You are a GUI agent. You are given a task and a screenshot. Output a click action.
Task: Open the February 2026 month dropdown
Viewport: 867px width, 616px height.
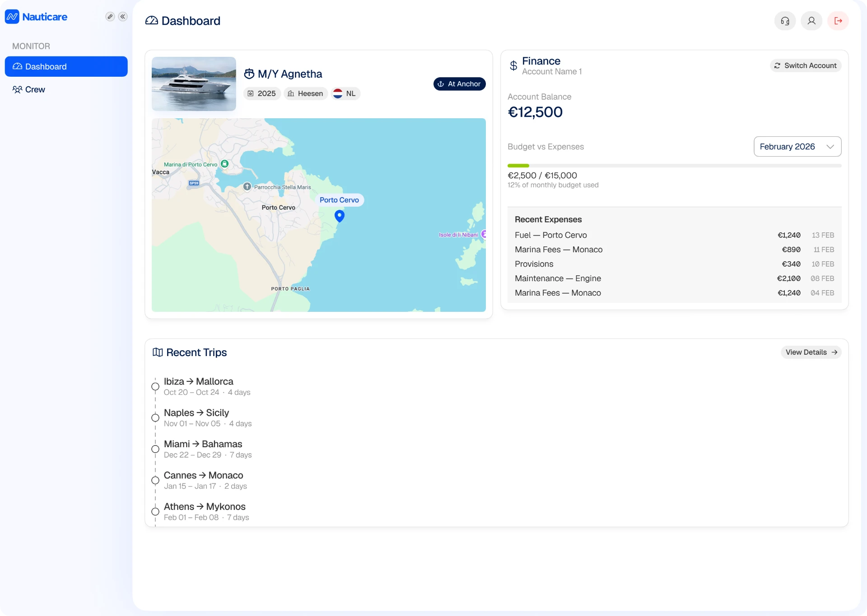[x=797, y=147]
